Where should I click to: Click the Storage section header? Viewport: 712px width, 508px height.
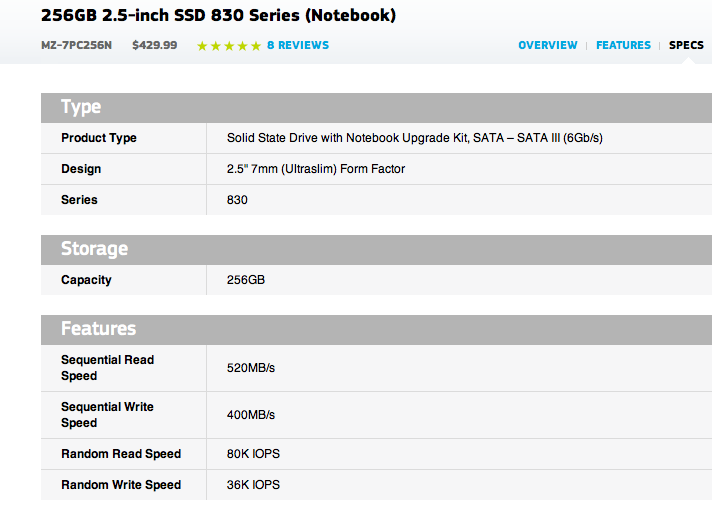[376, 250]
